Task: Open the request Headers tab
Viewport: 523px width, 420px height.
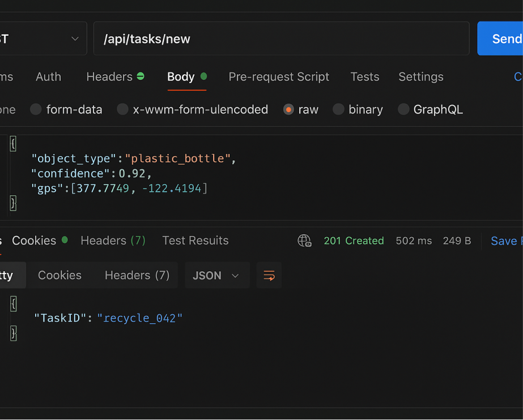Action: 109,77
